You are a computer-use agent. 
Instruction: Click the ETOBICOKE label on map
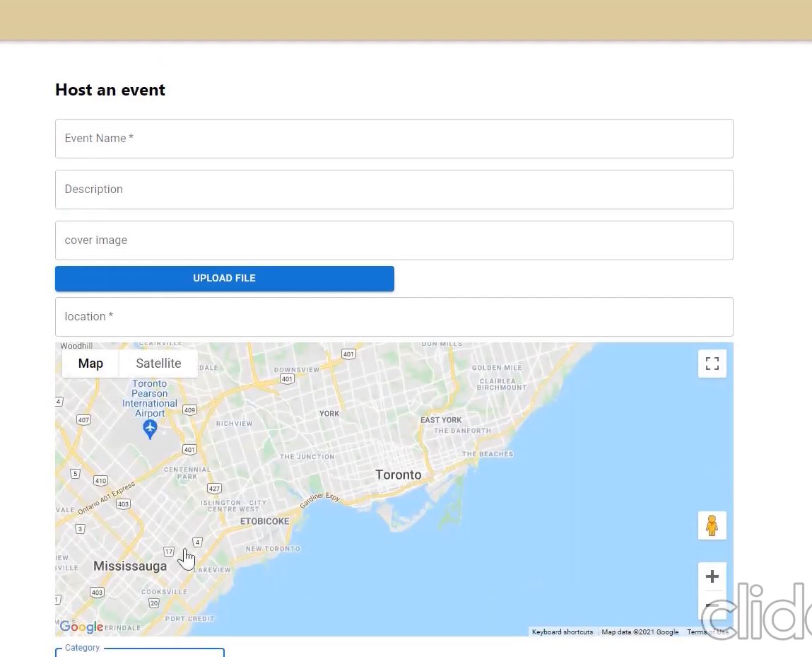(264, 521)
